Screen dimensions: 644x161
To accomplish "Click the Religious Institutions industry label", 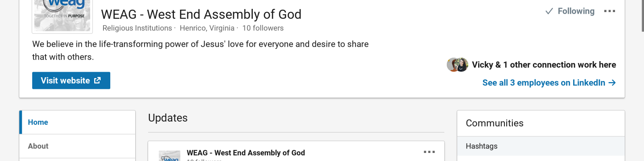I will [x=137, y=28].
